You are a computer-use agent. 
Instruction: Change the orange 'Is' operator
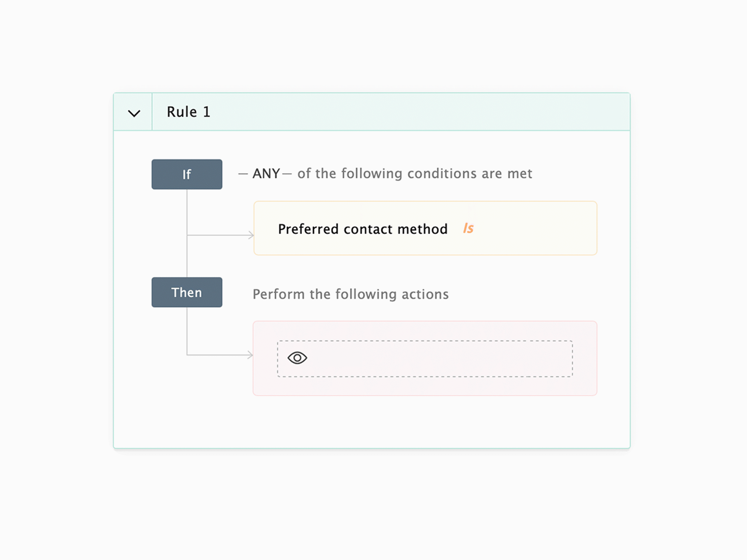(x=468, y=228)
